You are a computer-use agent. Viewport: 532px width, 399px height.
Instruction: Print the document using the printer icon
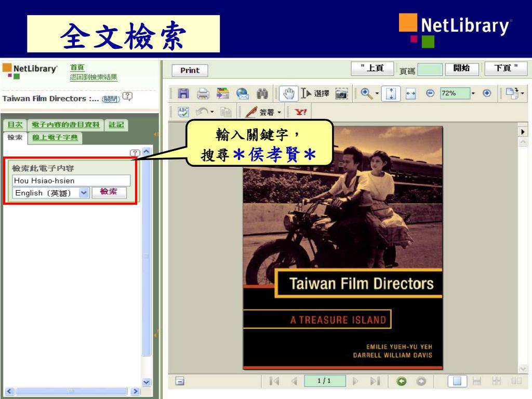click(203, 94)
